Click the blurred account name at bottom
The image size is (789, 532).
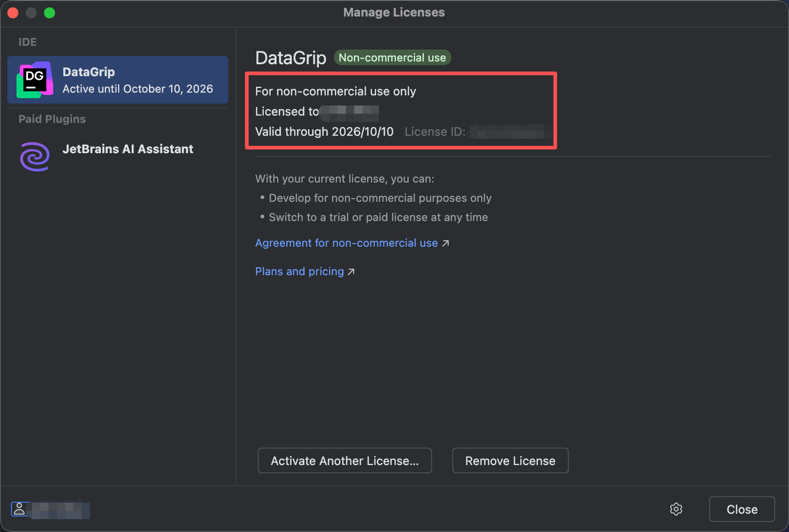[x=60, y=510]
